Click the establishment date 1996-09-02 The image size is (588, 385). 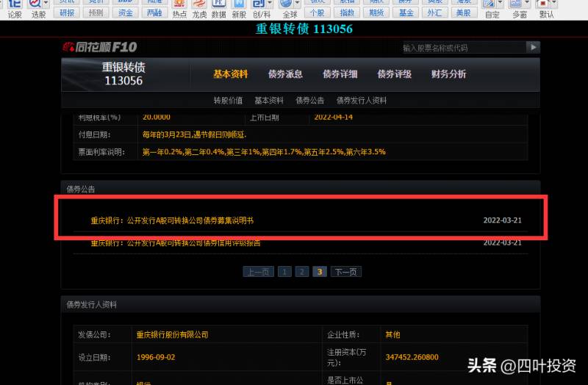tap(156, 357)
